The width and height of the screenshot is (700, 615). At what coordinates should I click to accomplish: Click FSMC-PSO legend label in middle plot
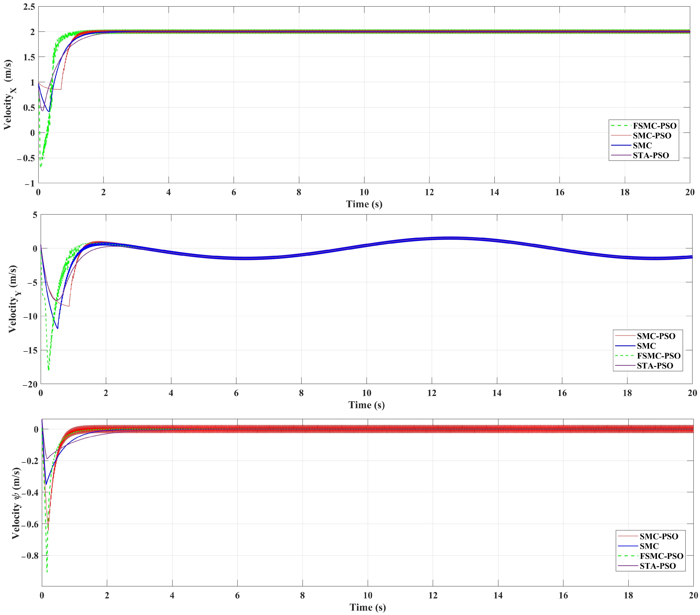point(659,356)
